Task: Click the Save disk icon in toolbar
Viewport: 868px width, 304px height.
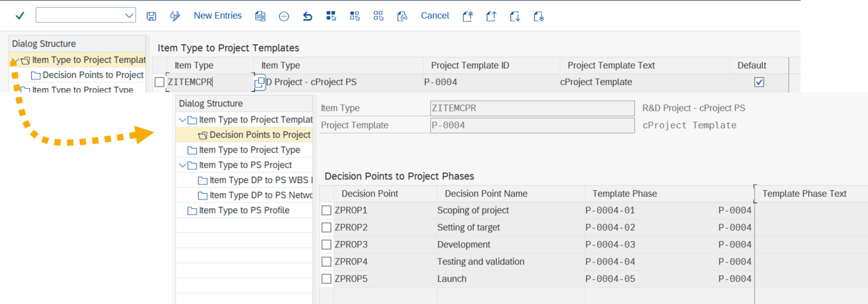Action: click(x=151, y=16)
